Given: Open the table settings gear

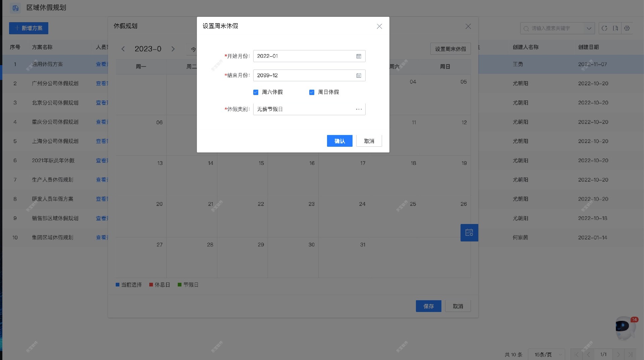Looking at the screenshot, I should click(627, 28).
